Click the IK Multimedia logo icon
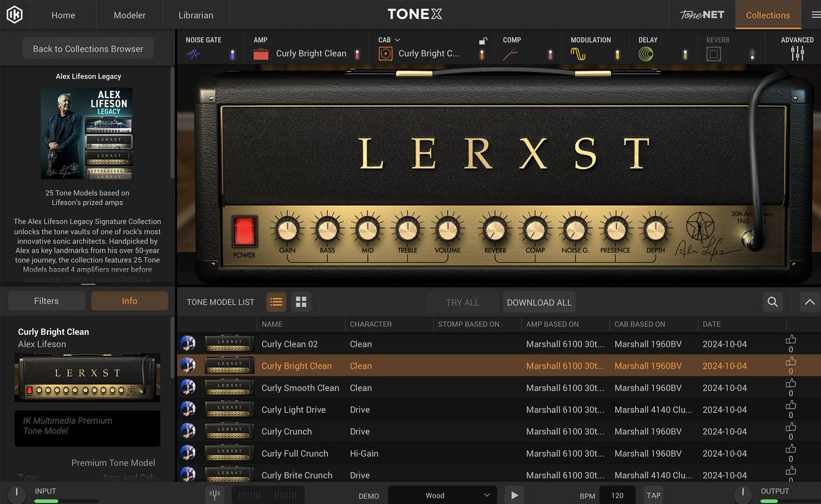Image resolution: width=821 pixels, height=504 pixels. 14,15
